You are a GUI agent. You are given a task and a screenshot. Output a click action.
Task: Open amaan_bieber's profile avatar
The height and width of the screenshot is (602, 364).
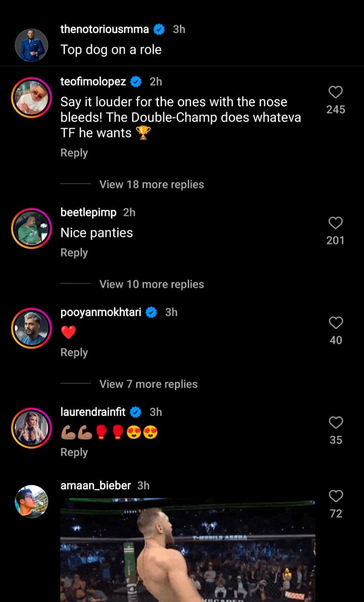(x=31, y=501)
